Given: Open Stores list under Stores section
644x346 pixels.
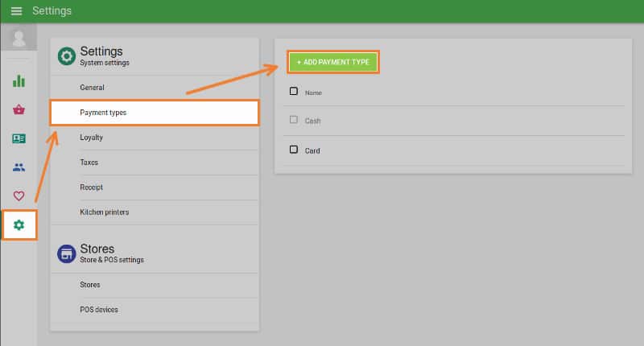Looking at the screenshot, I should (x=155, y=285).
